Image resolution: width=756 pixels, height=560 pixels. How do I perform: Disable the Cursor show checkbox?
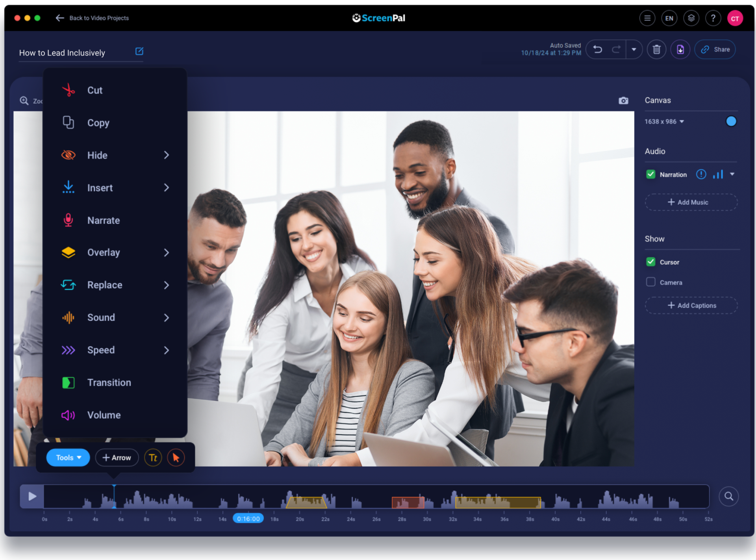[x=651, y=262]
